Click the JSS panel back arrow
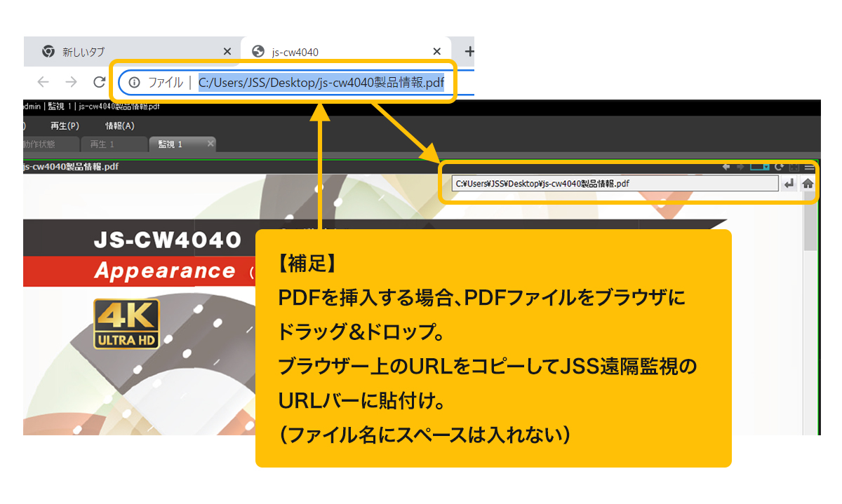 coord(726,167)
